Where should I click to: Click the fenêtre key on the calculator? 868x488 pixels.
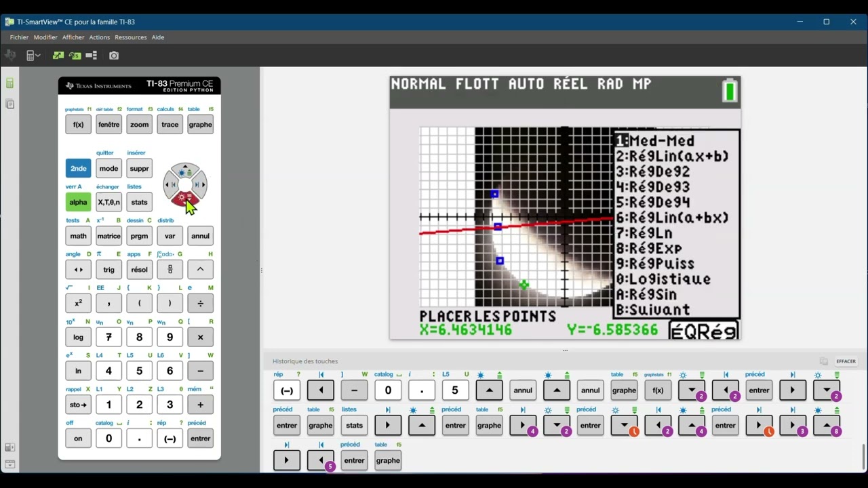coord(108,125)
